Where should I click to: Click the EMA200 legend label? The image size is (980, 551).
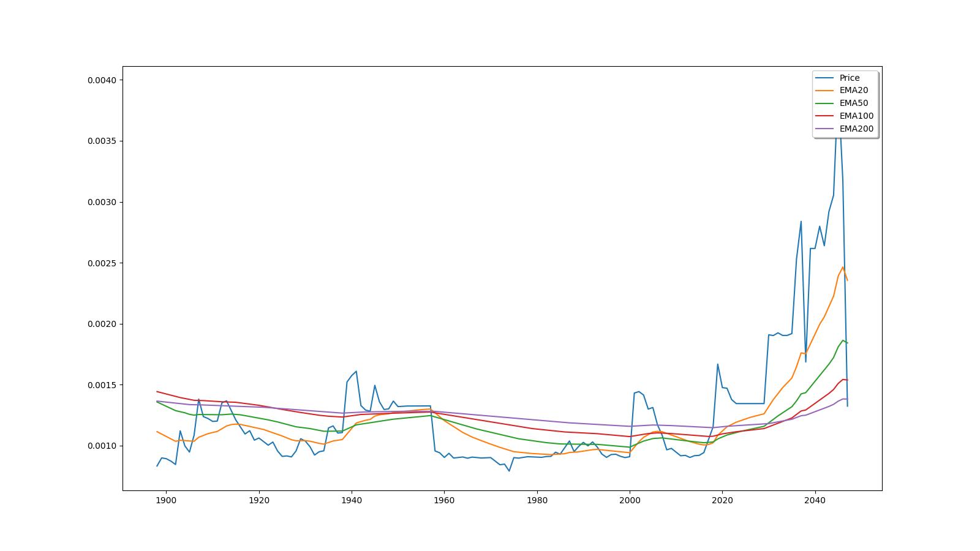pos(856,129)
